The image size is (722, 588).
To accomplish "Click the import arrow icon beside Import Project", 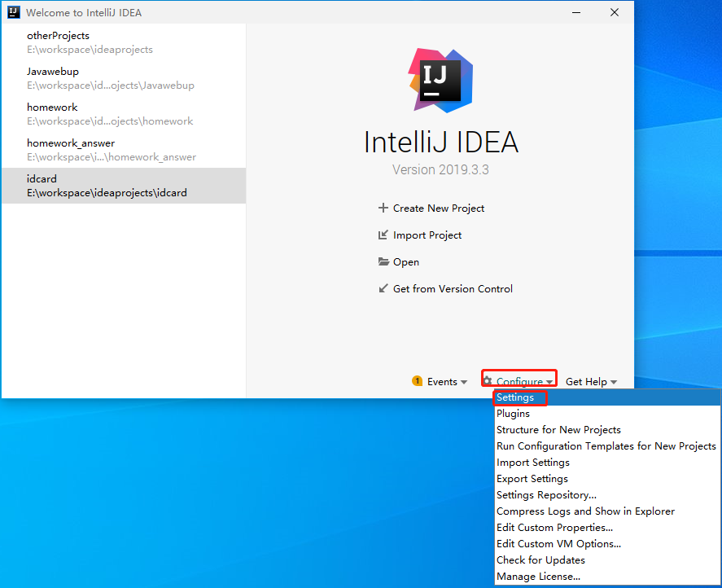I will [x=383, y=235].
